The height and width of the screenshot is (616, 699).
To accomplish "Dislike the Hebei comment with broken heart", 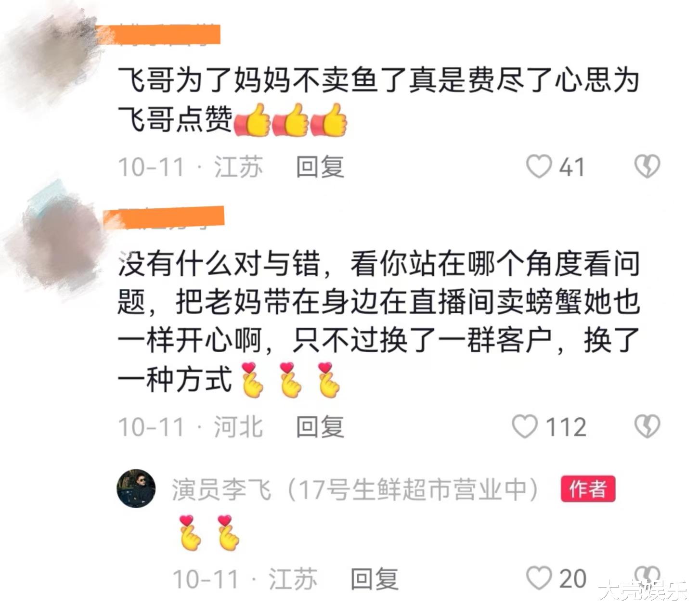I will coord(647,427).
